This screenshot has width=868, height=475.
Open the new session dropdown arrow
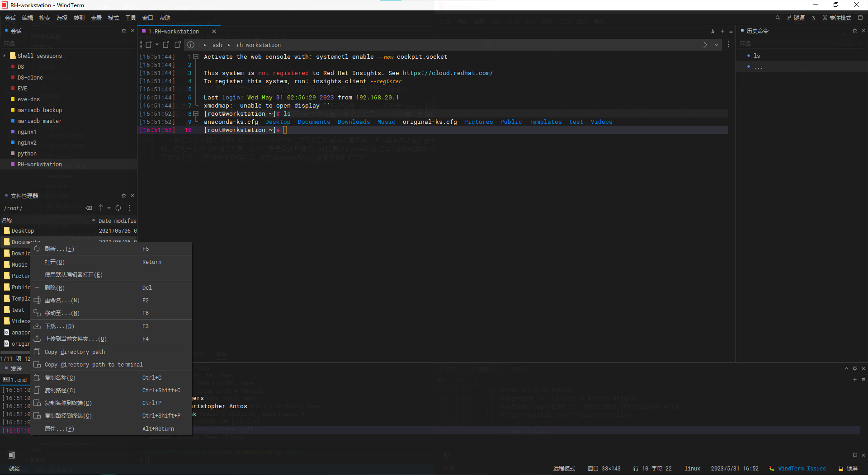tap(157, 45)
